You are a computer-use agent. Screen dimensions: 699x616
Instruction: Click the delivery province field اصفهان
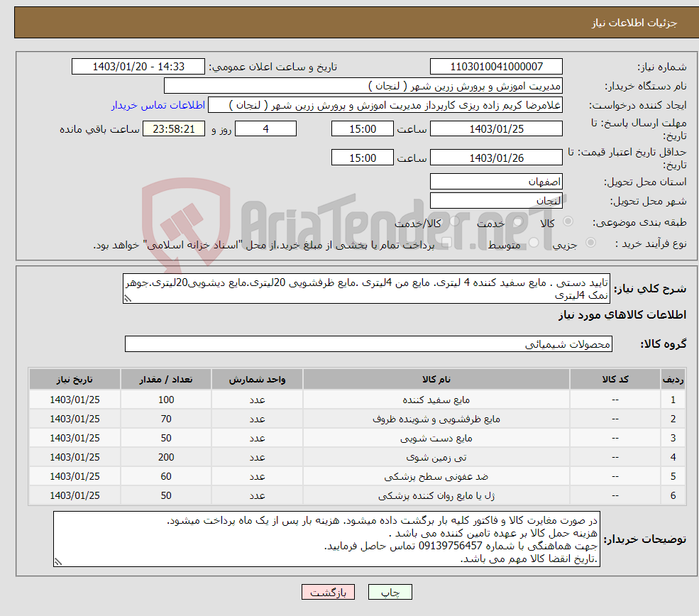496,182
